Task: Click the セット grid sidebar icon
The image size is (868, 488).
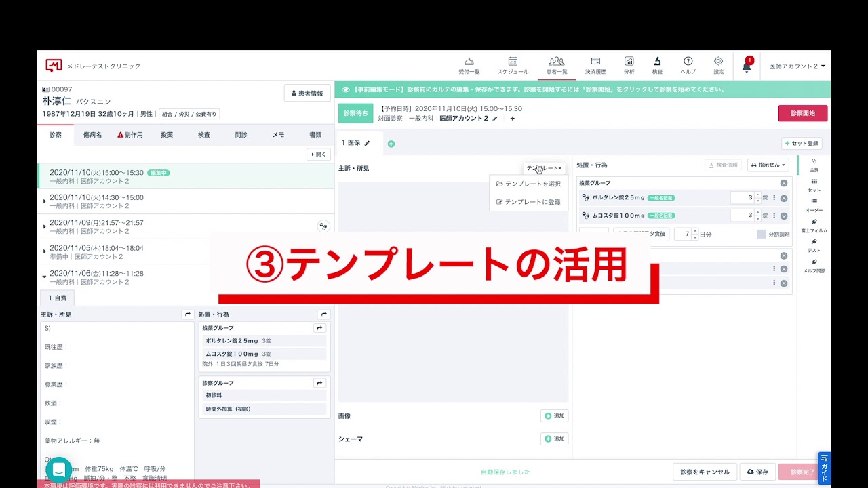Action: point(814,185)
